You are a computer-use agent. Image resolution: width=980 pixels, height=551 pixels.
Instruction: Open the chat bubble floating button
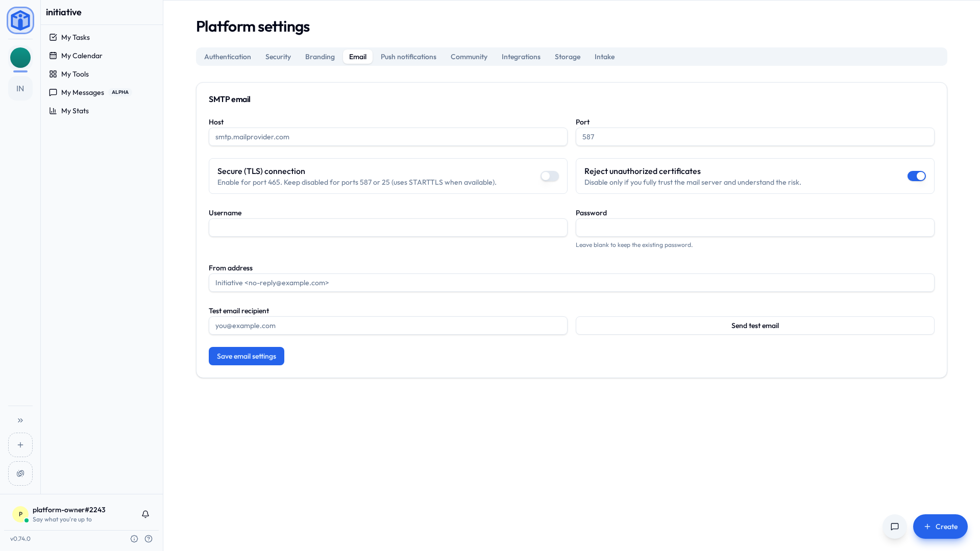point(895,527)
